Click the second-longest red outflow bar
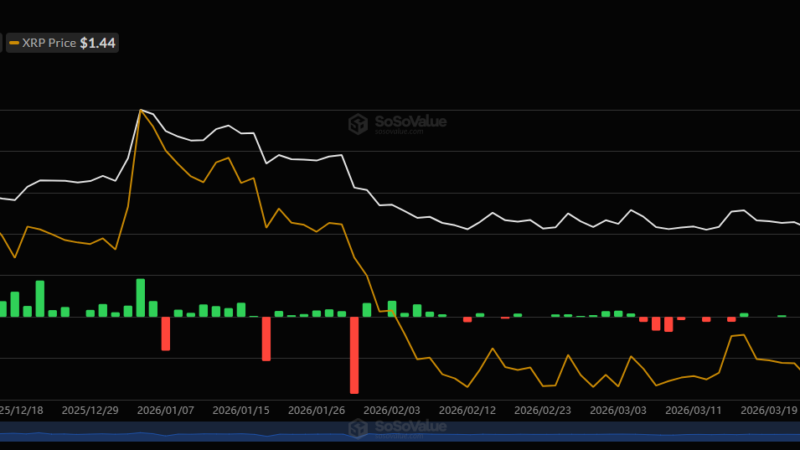Screen dimensions: 800x450 point(266,339)
